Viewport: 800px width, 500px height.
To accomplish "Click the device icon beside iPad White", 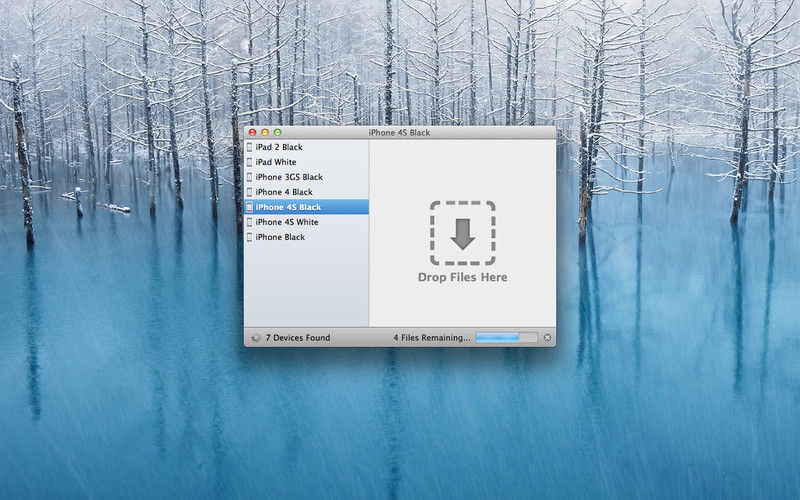I will pyautogui.click(x=249, y=162).
